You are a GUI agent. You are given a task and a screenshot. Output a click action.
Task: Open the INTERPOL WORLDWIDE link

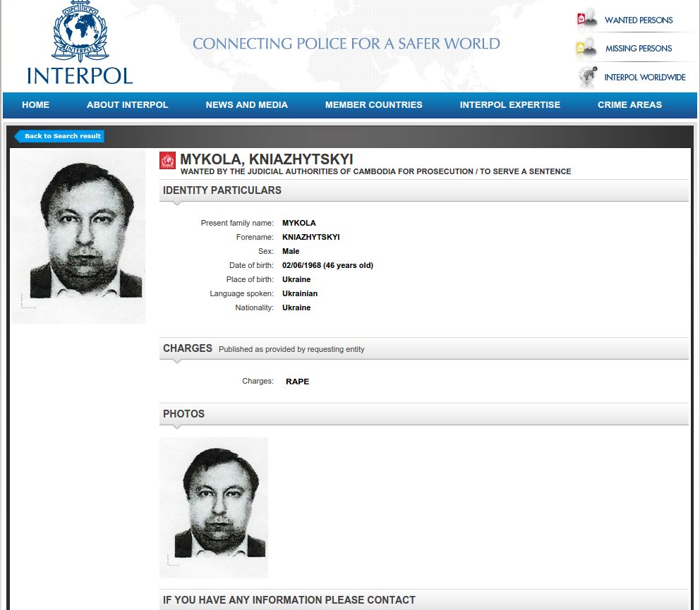[x=645, y=77]
